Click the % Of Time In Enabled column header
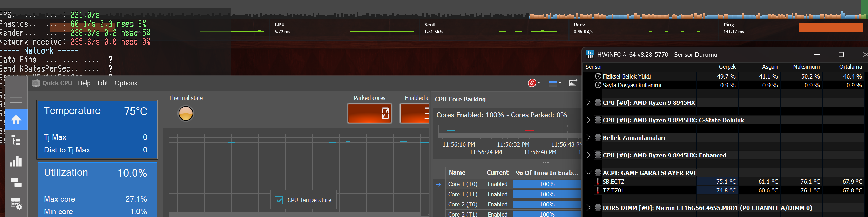The image size is (868, 217). [547, 172]
